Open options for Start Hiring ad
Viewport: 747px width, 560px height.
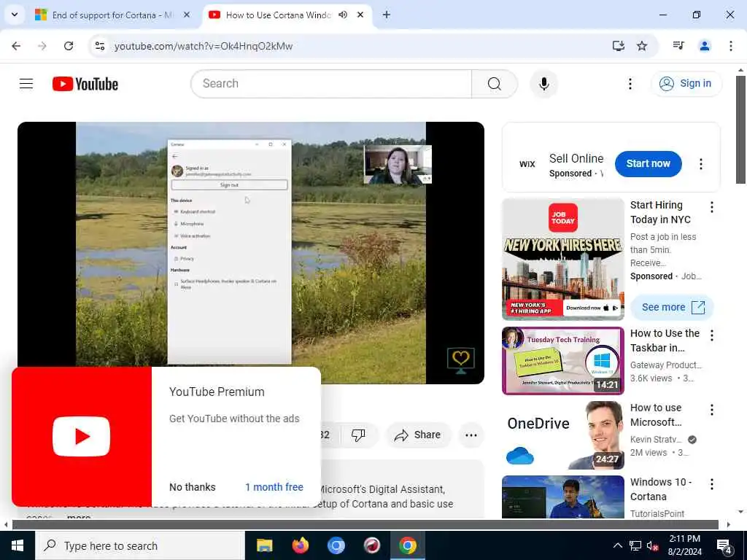(x=712, y=207)
